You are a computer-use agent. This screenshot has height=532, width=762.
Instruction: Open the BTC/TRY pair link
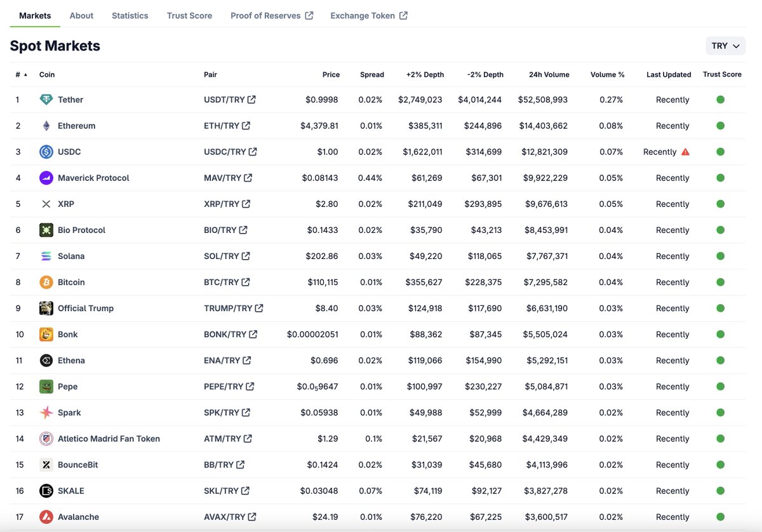tap(227, 282)
